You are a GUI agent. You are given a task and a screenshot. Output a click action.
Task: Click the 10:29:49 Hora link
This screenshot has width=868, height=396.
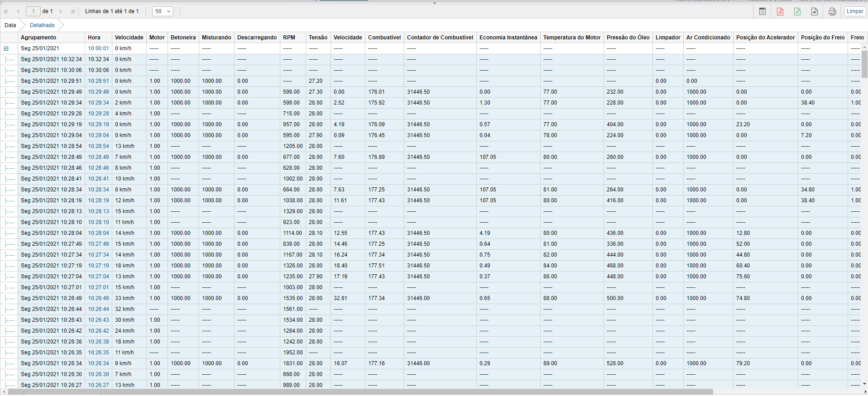(x=98, y=92)
